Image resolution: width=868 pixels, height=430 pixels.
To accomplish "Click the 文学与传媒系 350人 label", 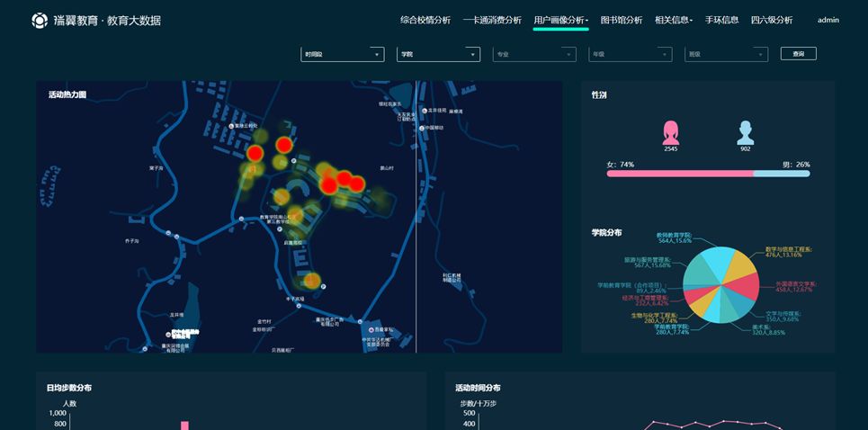I will [x=783, y=316].
